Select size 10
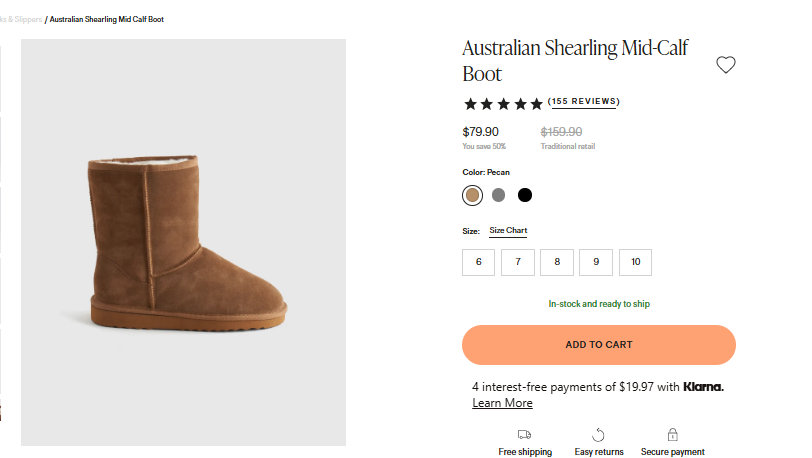812x458 pixels. pos(635,262)
